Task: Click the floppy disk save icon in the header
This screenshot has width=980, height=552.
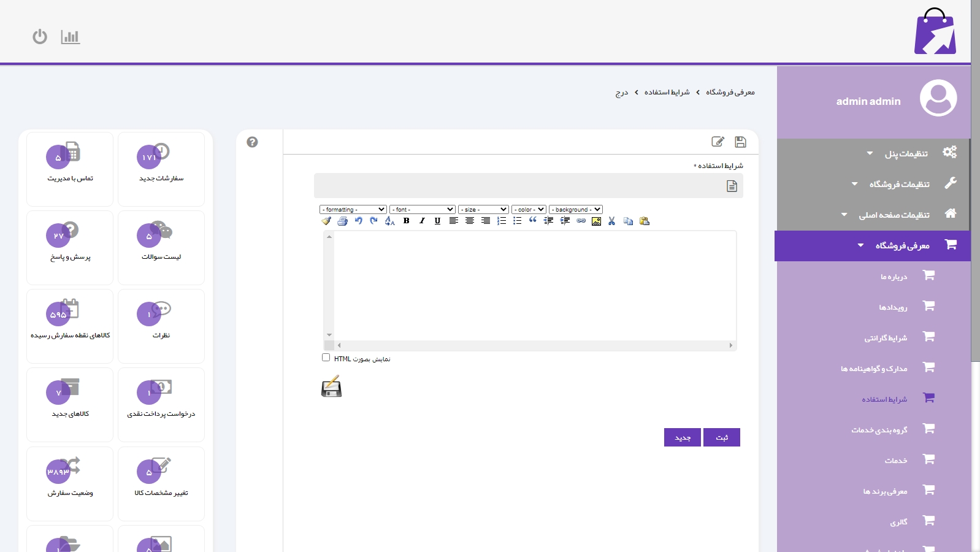Action: click(740, 142)
